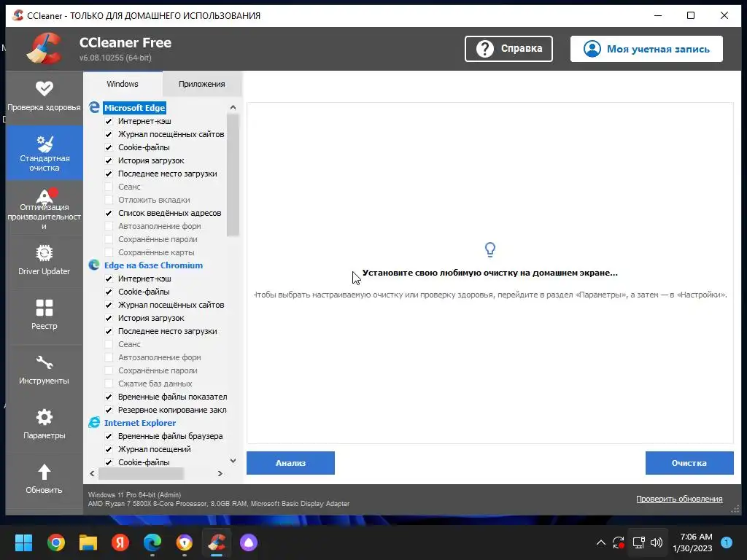Open Microsoft Edge from the taskbar
747x560 pixels.
pyautogui.click(x=152, y=542)
